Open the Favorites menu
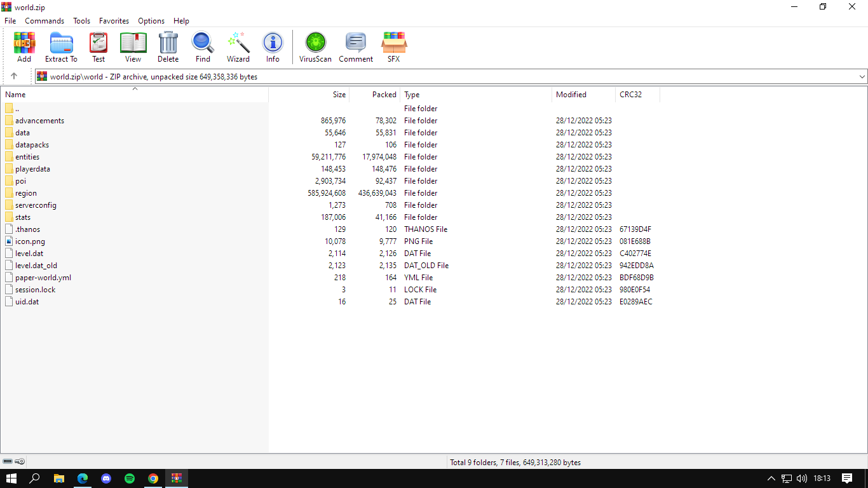 [114, 21]
